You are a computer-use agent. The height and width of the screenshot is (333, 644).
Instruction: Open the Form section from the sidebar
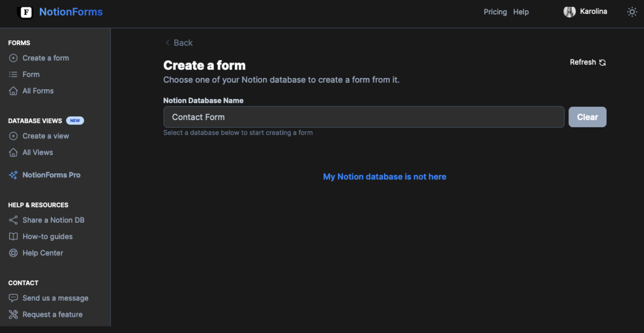tap(31, 74)
